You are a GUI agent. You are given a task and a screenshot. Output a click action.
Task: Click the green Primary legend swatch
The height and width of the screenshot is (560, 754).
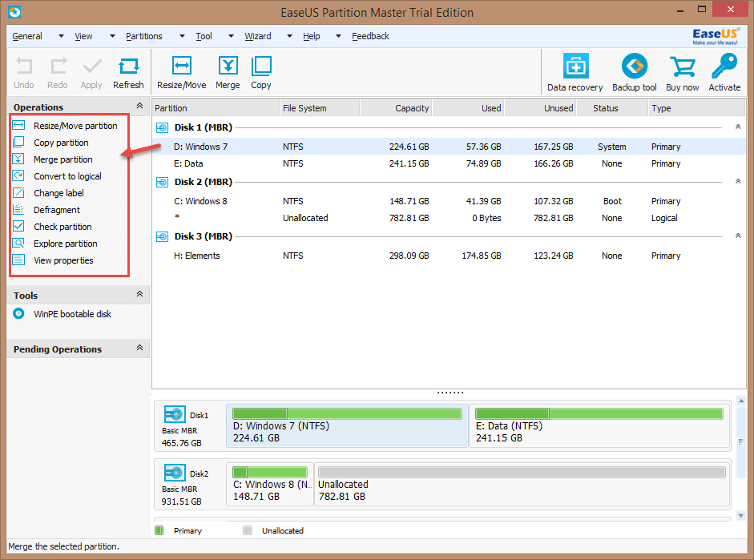pyautogui.click(x=159, y=530)
